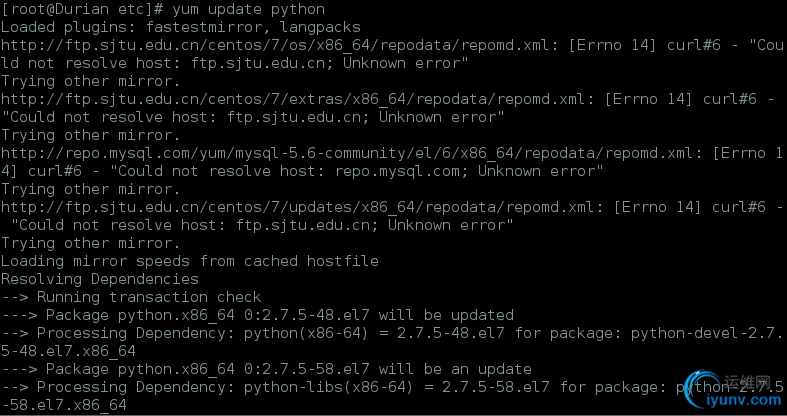787x416 pixels.
Task: Click the repo.mysql.com mysql-5.6-community URL
Action: pyautogui.click(x=352, y=154)
